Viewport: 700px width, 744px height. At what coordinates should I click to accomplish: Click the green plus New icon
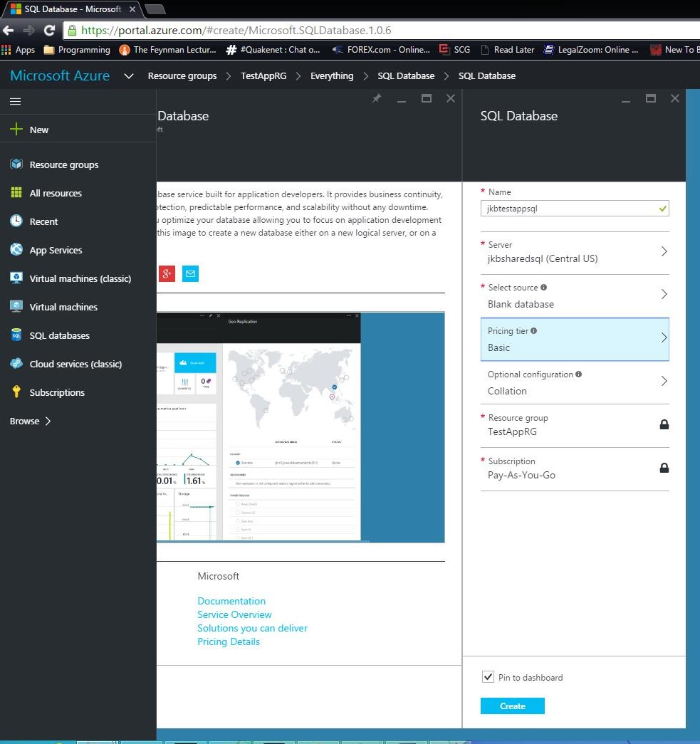[16, 129]
